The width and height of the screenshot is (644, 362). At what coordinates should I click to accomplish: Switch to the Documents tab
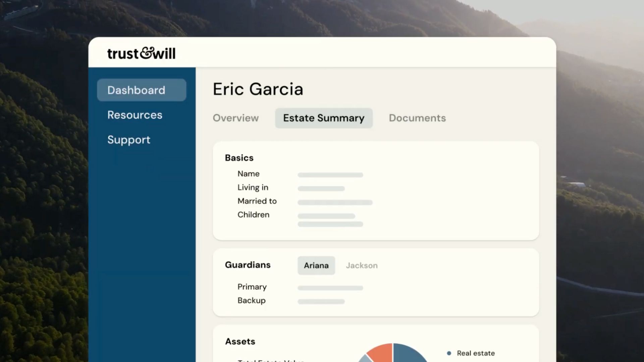tap(417, 118)
